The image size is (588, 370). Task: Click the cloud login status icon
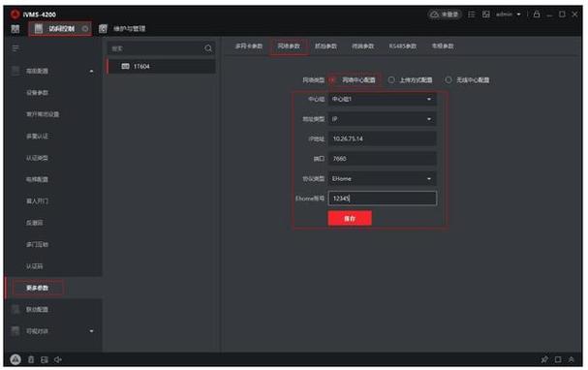coord(434,15)
